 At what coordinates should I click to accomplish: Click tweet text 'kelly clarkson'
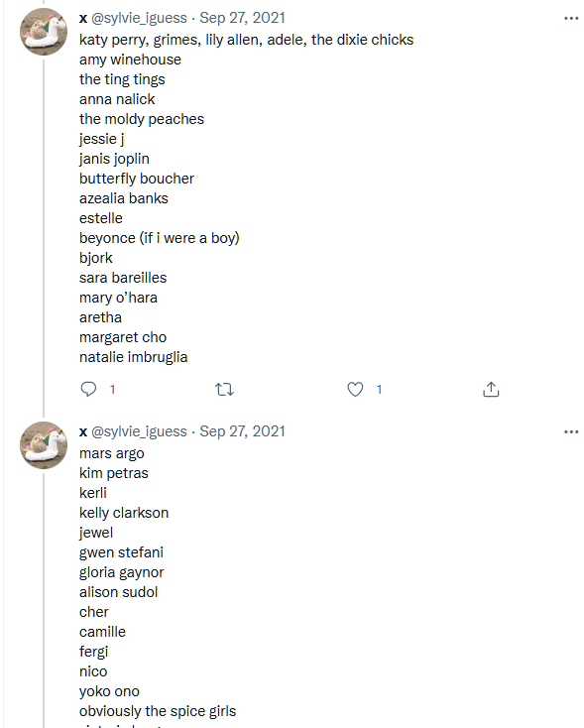point(124,513)
